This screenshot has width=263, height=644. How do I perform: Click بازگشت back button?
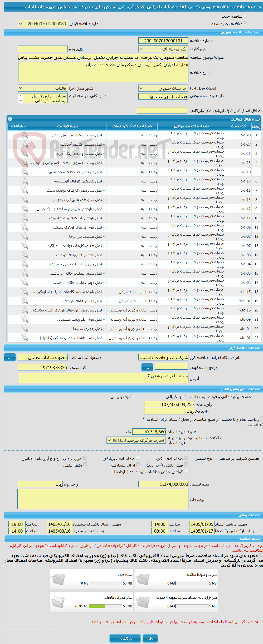tap(125, 638)
